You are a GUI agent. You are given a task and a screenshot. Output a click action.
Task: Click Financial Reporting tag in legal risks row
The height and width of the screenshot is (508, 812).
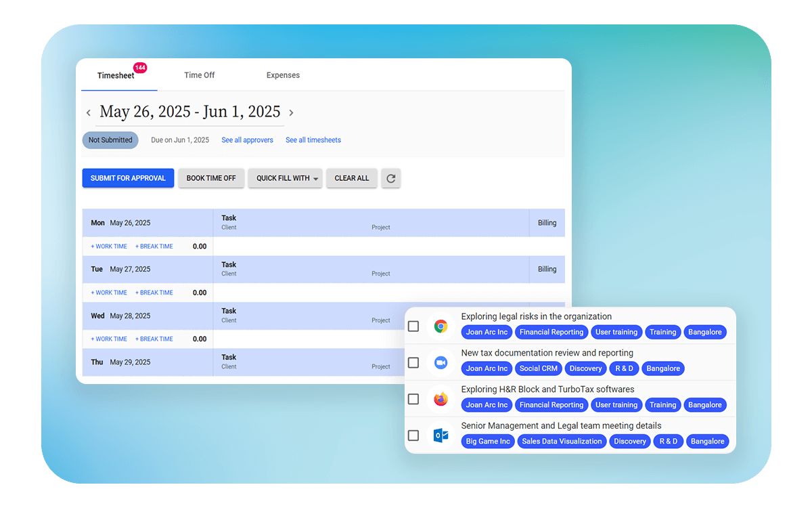[x=551, y=332]
